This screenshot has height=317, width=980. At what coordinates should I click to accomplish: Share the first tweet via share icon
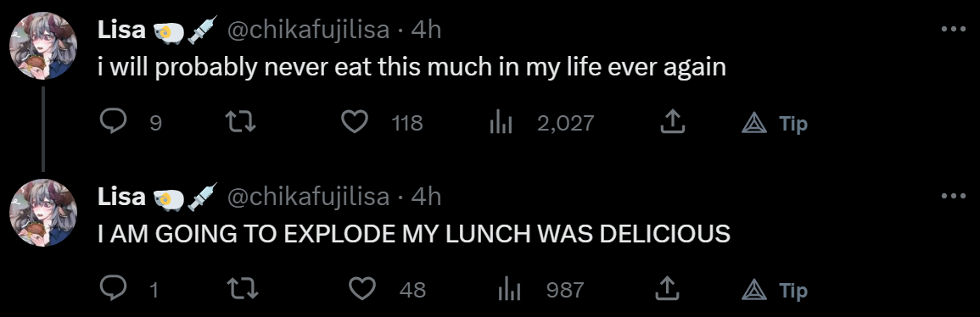(673, 123)
